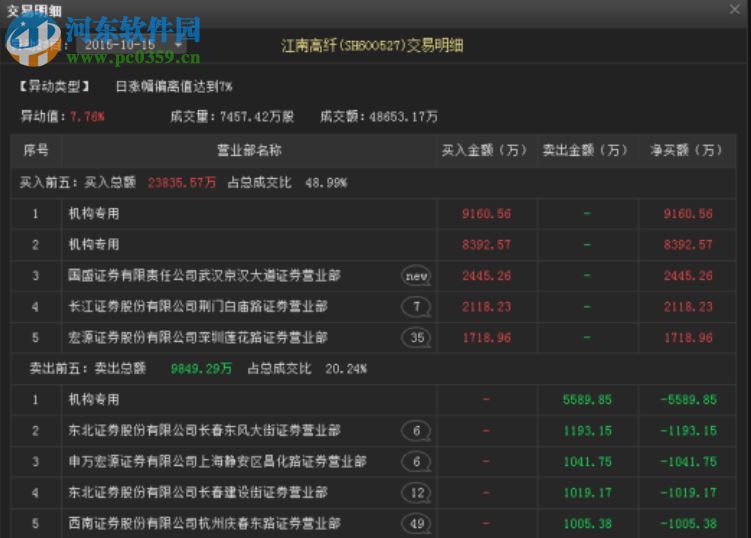Select 东北证券股份有限公司长春建设街证券营业部

tap(198, 492)
